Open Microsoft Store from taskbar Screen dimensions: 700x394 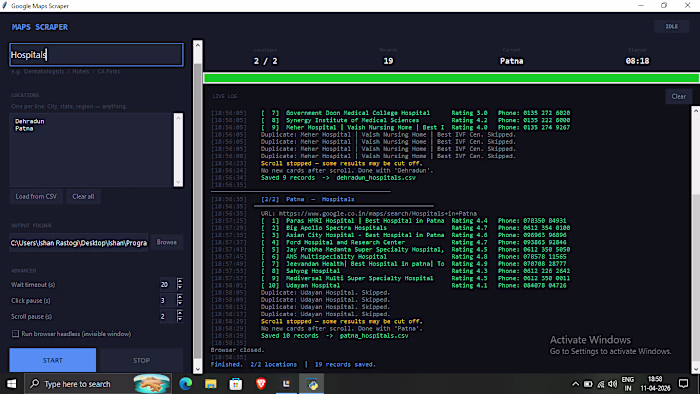[236, 384]
